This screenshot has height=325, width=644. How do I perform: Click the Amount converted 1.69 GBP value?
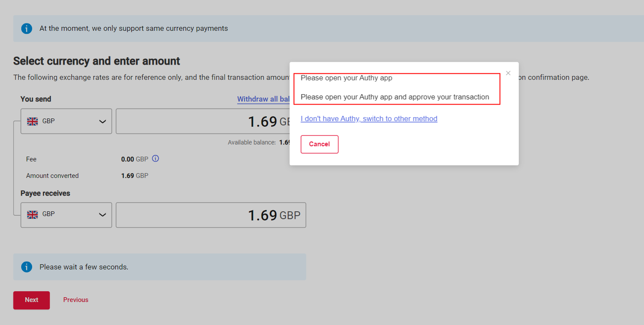pyautogui.click(x=135, y=176)
